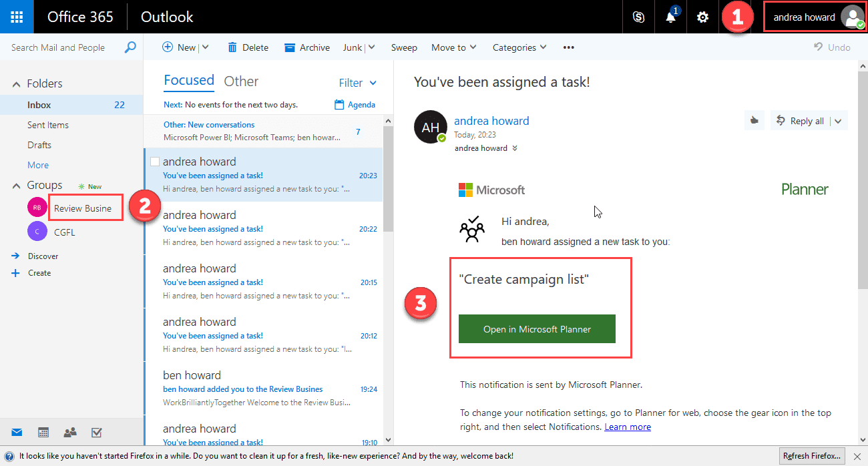Mark message as Junk
Image resolution: width=868 pixels, height=466 pixels.
click(352, 47)
